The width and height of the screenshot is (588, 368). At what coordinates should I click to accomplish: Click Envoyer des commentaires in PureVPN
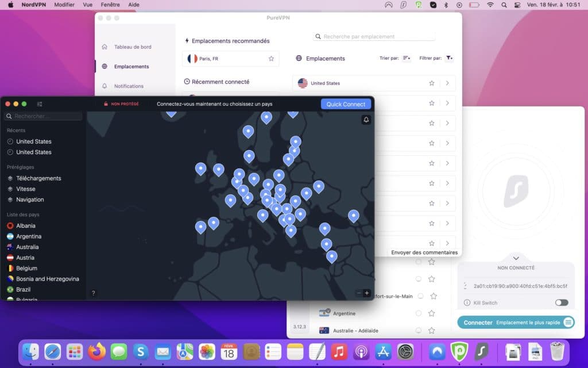[424, 252]
